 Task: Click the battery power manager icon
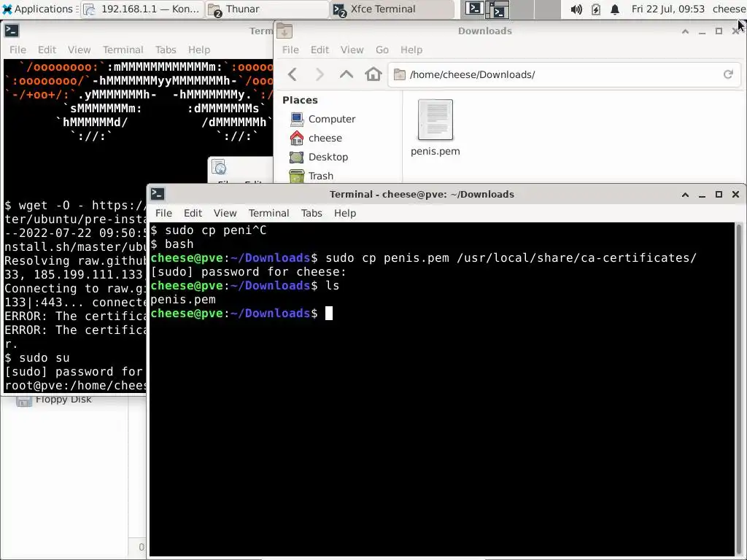coord(595,9)
